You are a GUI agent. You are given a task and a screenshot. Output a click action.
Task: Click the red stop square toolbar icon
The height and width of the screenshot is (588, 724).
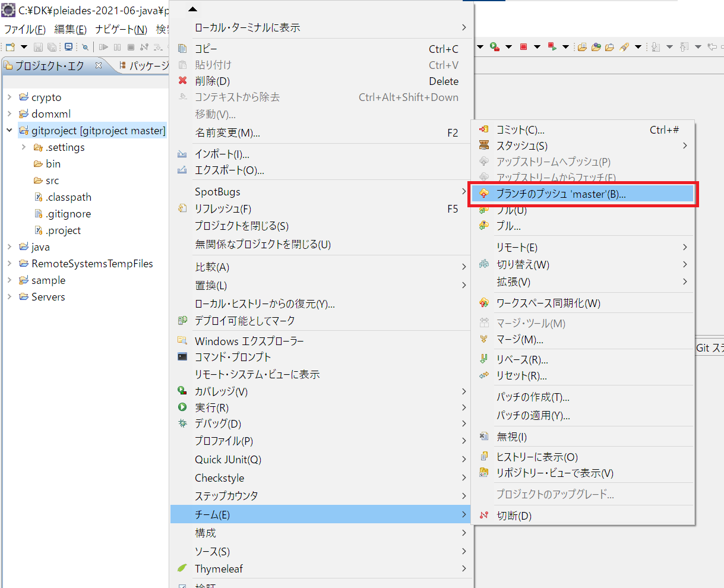(523, 47)
